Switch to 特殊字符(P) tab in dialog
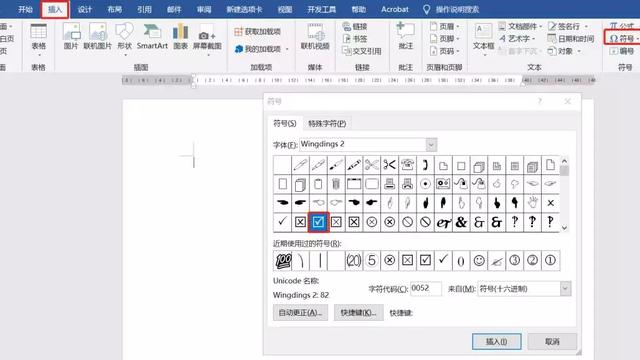 [327, 123]
